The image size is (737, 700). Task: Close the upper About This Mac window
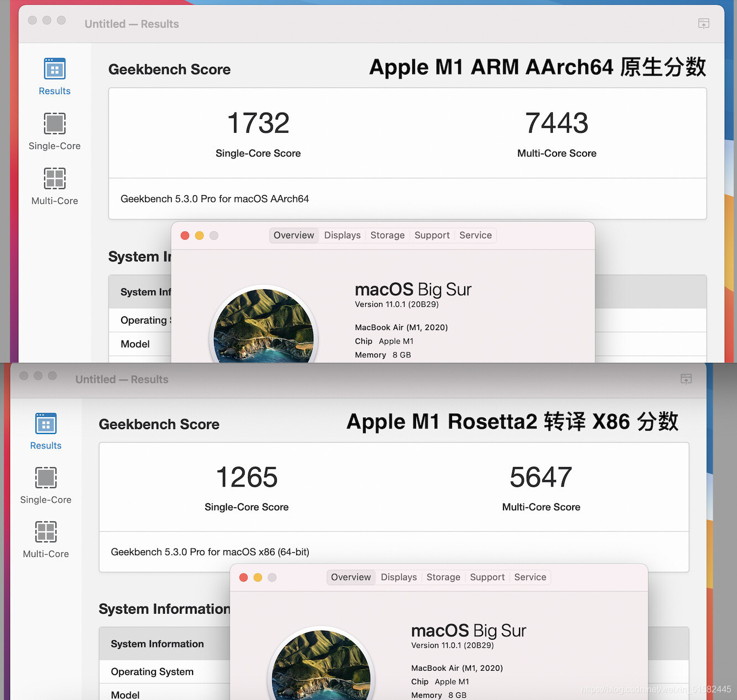point(185,236)
